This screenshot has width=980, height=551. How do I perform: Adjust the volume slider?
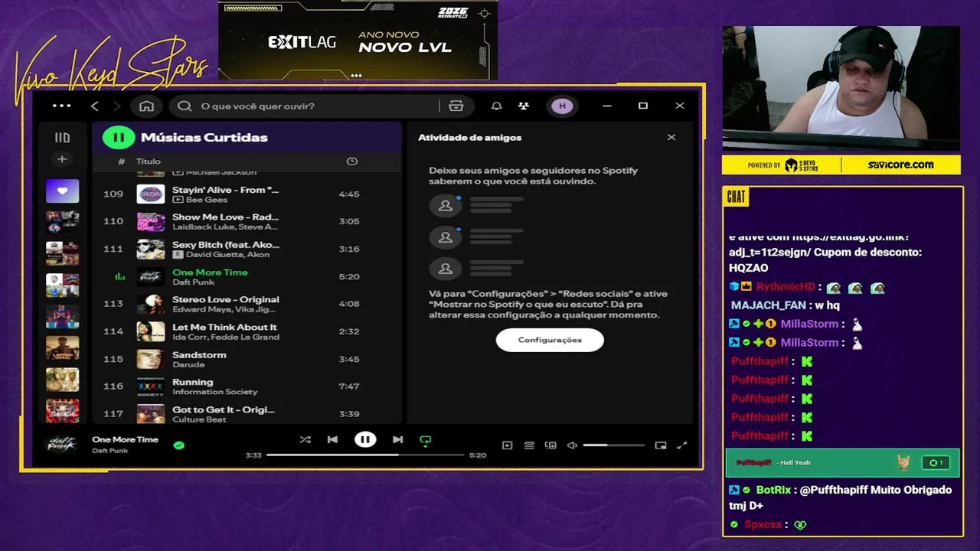click(613, 445)
